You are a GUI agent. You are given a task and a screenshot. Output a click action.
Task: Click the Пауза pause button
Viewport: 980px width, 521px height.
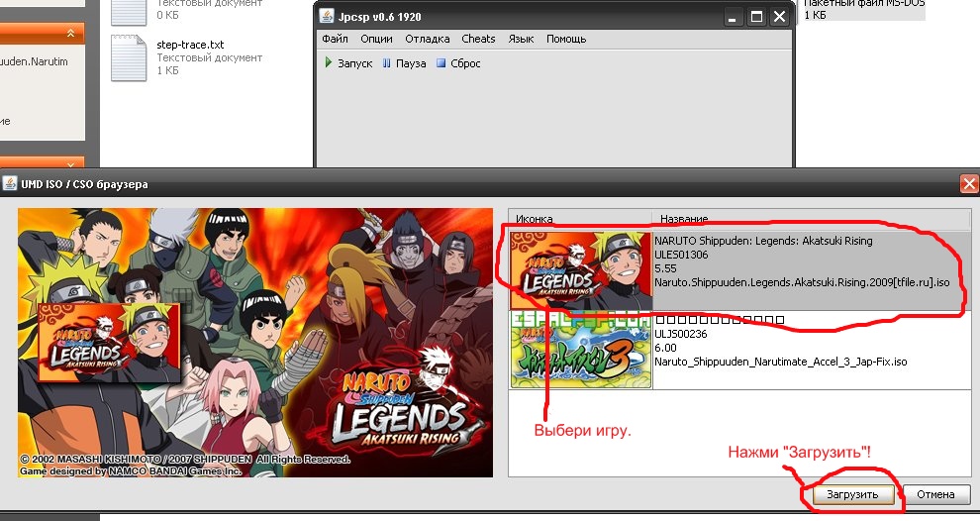click(404, 63)
